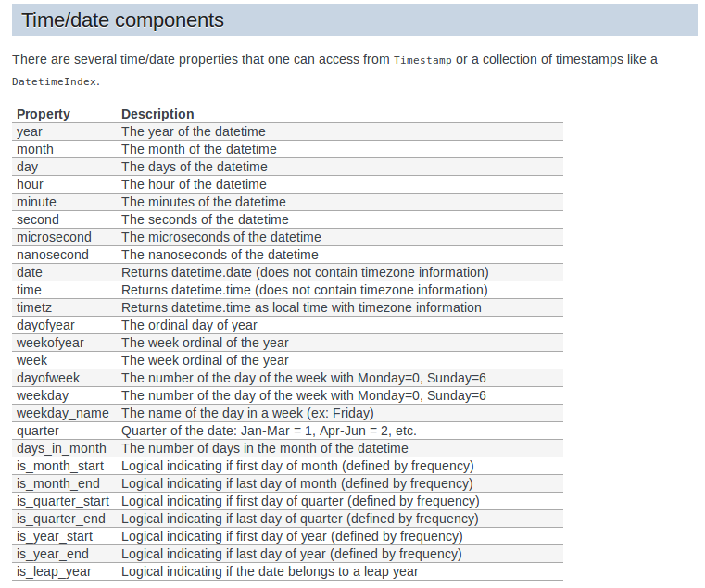Viewport: 705px width, 588px height.
Task: Click the 'Time/date components' section heading
Action: click(x=122, y=20)
